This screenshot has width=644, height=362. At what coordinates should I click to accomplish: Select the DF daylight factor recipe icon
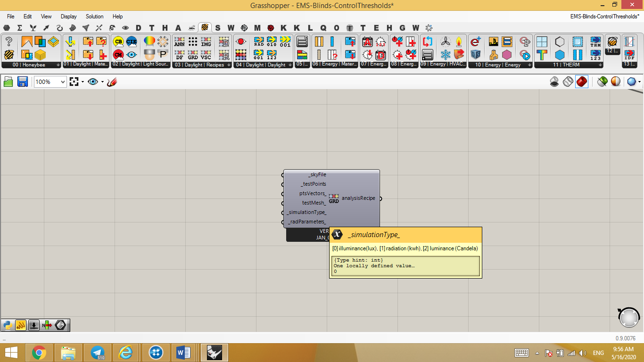pyautogui.click(x=179, y=55)
